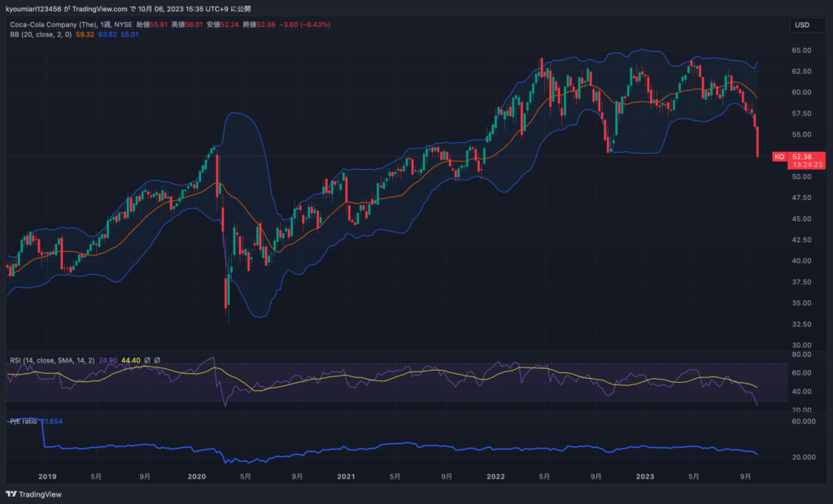833x504 pixels.
Task: Select the RSI (14, close, SMA, 14, 2) label
Action: pyautogui.click(x=52, y=360)
